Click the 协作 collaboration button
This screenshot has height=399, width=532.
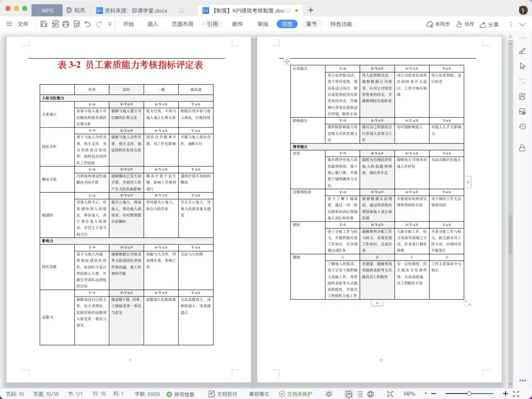click(465, 24)
